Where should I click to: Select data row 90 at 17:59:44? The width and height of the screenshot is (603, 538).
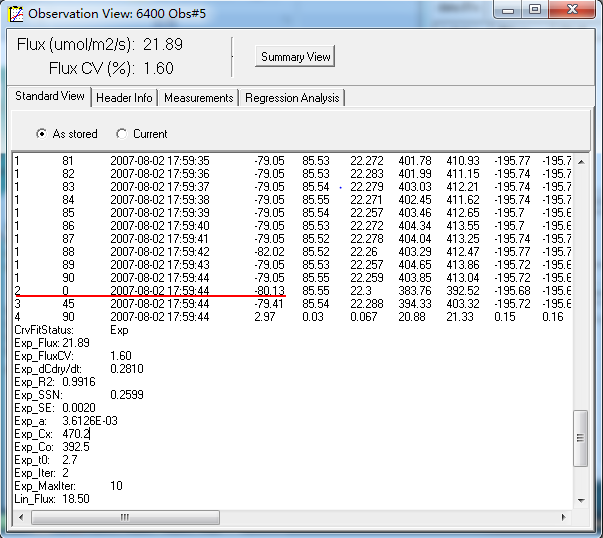[x=160, y=276]
